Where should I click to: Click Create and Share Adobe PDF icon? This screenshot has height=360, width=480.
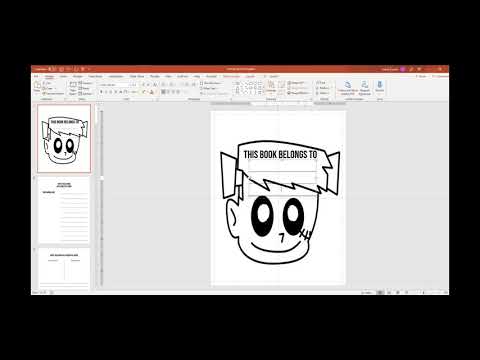348,88
